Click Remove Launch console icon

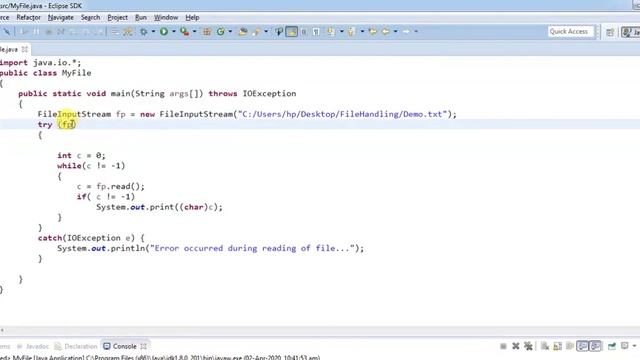(x=516, y=347)
